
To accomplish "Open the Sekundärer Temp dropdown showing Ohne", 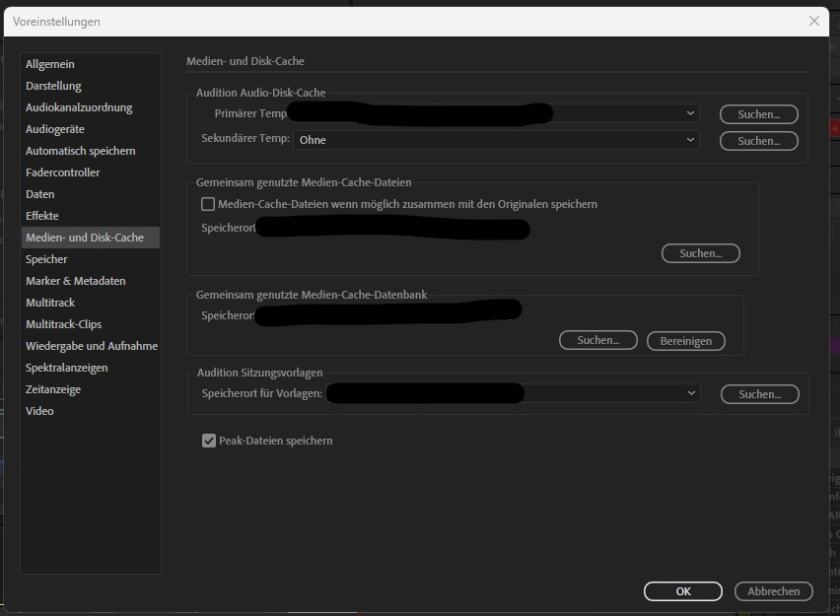I will pos(690,140).
